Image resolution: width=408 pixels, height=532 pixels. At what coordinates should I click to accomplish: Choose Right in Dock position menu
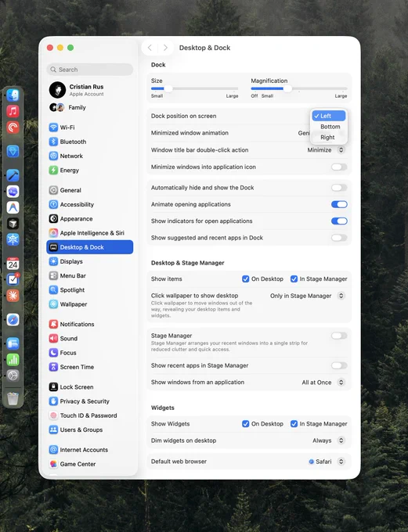point(328,137)
